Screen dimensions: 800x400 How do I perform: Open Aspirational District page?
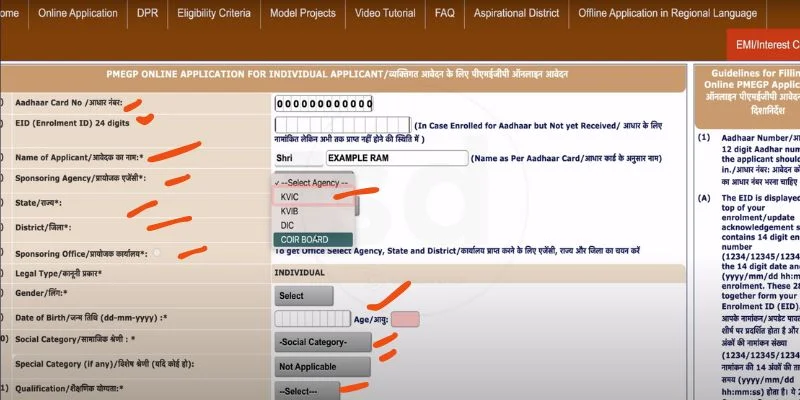point(516,14)
